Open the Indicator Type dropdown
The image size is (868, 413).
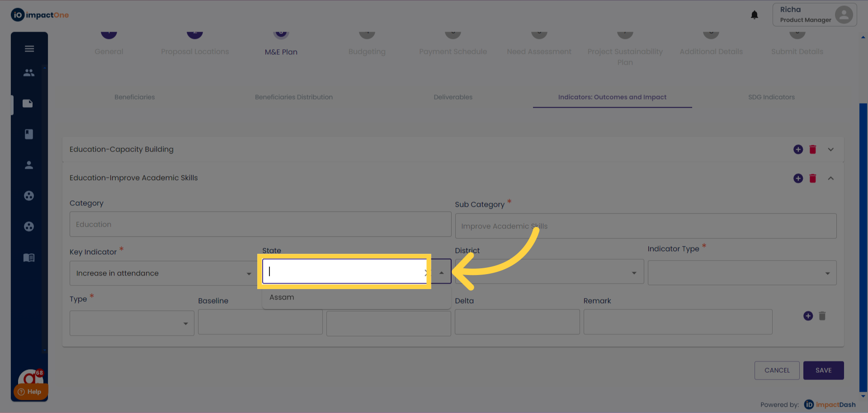tap(741, 273)
